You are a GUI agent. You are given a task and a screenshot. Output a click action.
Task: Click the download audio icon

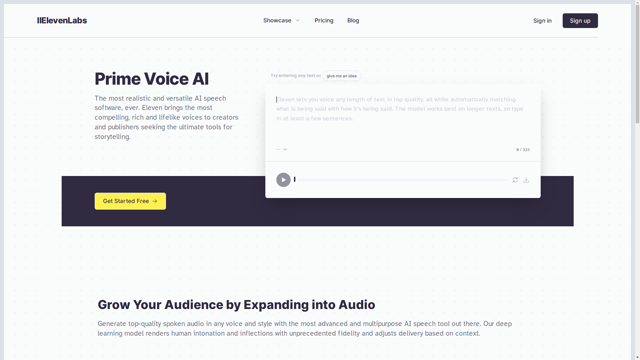click(x=526, y=180)
